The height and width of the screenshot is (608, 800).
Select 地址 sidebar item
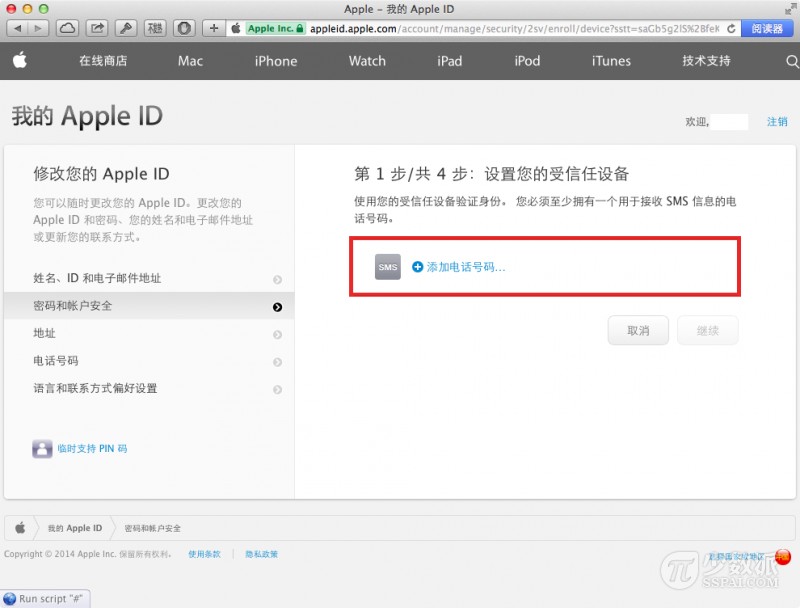click(149, 334)
